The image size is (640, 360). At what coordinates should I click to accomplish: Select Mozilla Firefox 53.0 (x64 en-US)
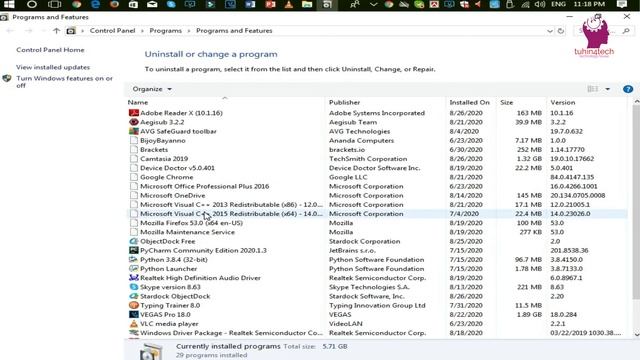[378, 223]
